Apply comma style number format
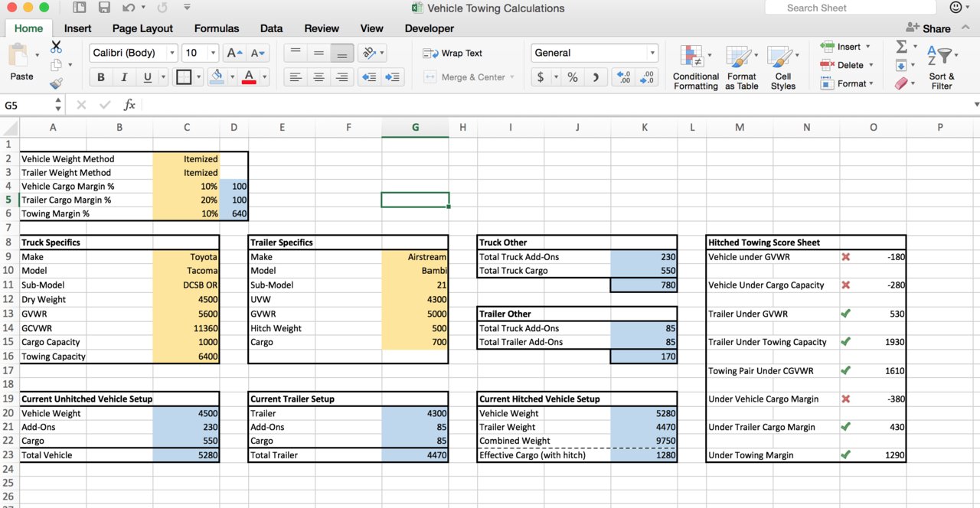 pyautogui.click(x=595, y=77)
